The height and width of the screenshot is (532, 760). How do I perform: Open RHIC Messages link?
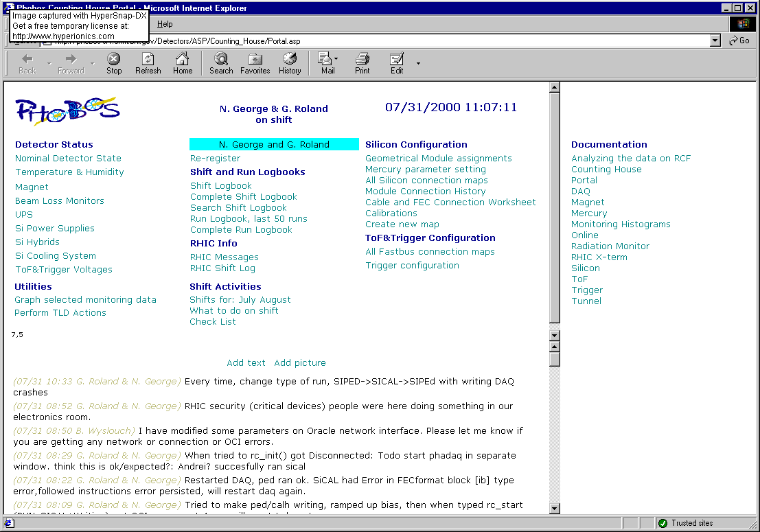(224, 257)
